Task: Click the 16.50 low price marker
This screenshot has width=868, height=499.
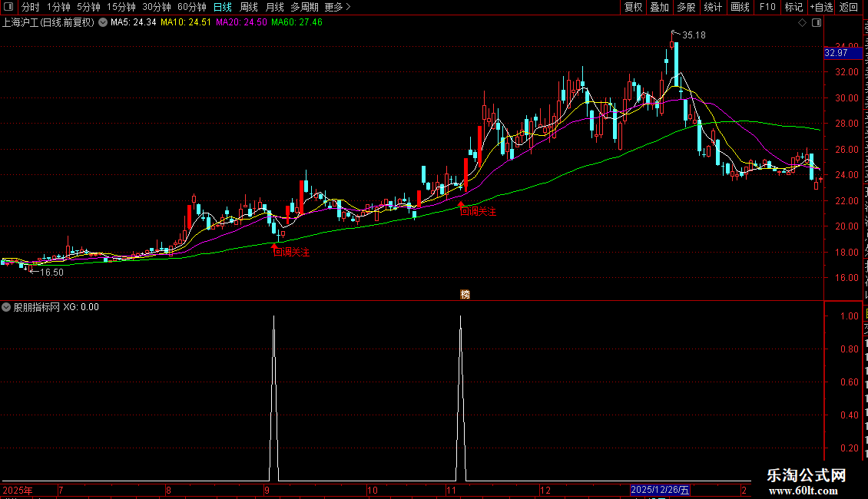Action: [51, 273]
